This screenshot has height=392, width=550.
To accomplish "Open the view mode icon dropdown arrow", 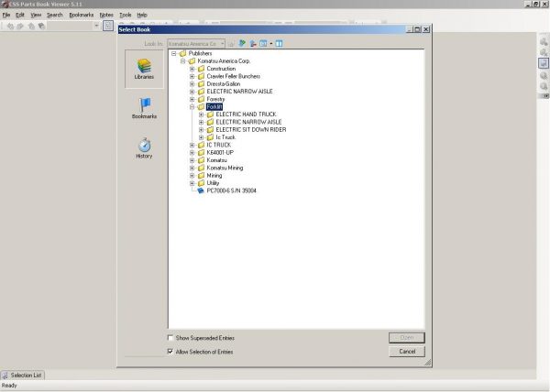I will point(270,44).
